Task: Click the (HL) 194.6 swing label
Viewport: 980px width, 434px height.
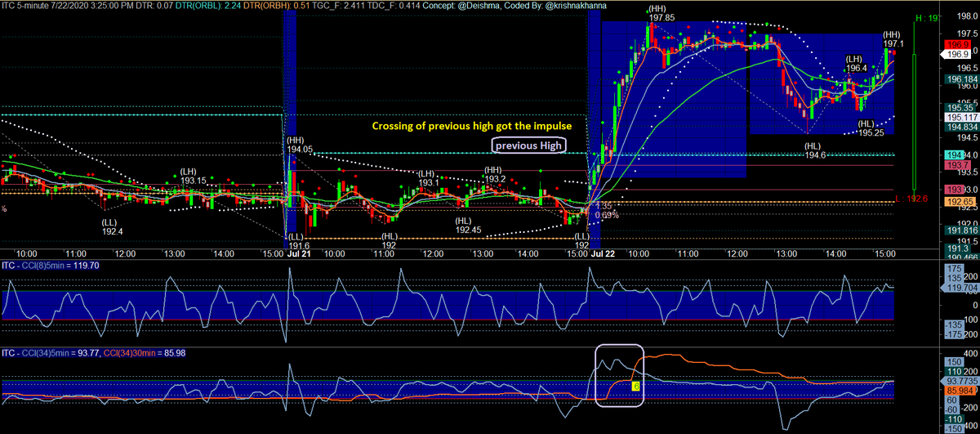Action: [x=816, y=150]
